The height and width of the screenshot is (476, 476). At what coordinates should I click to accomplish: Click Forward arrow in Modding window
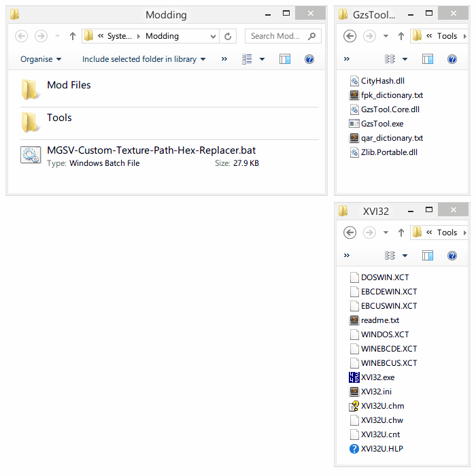click(41, 36)
